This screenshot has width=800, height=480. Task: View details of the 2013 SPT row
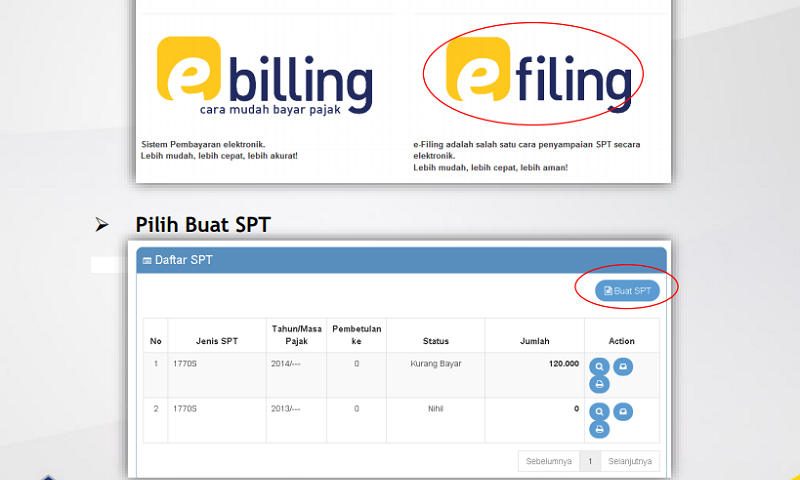[599, 411]
